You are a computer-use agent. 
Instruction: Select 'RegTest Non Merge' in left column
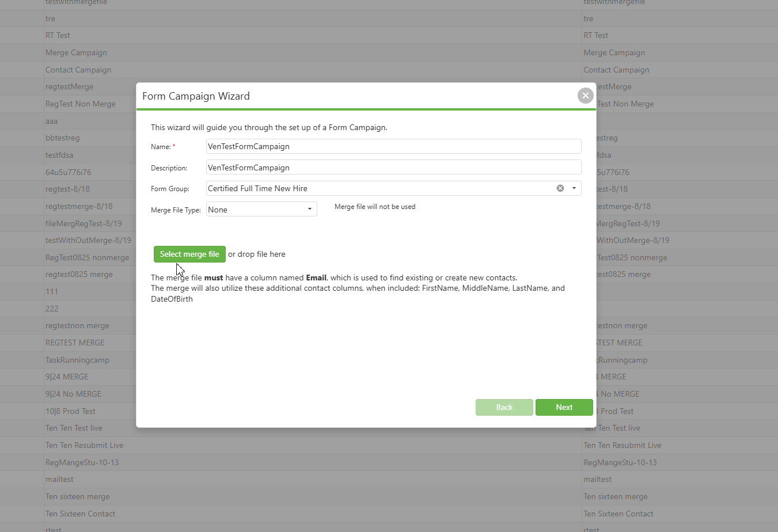[x=81, y=104]
